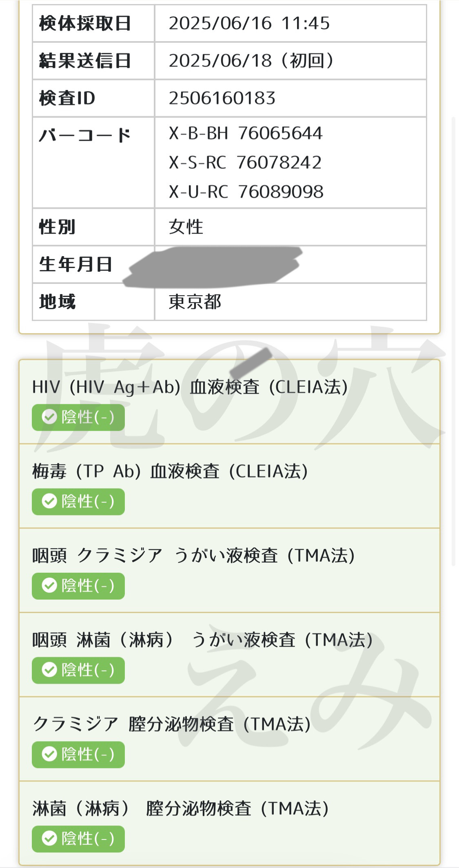The image size is (459, 868).
Task: Select barcode X-U-RC 76089098
Action: [x=246, y=192]
